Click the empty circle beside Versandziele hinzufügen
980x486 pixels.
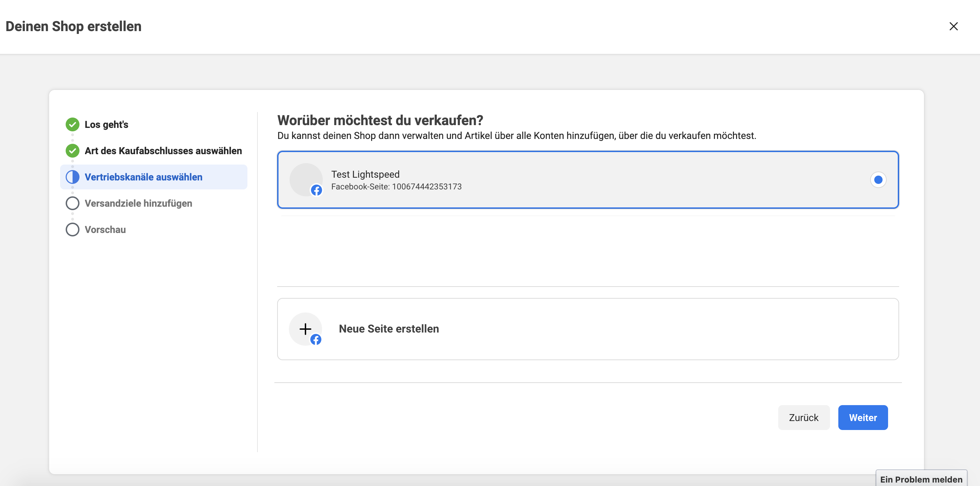coord(72,203)
